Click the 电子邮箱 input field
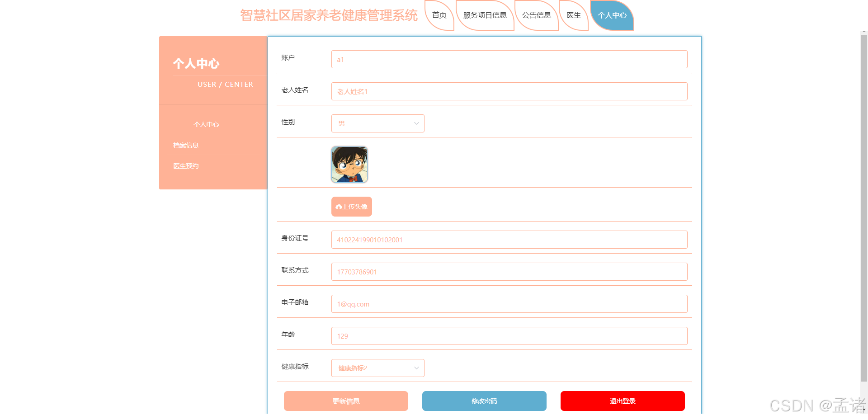The width and height of the screenshot is (868, 420). (509, 303)
